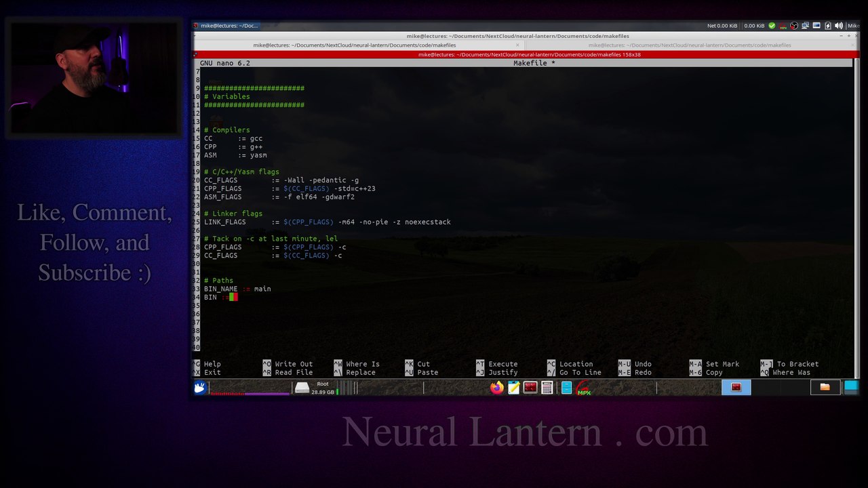Click the '-Wall -pedantic -g' flags text

click(x=321, y=180)
